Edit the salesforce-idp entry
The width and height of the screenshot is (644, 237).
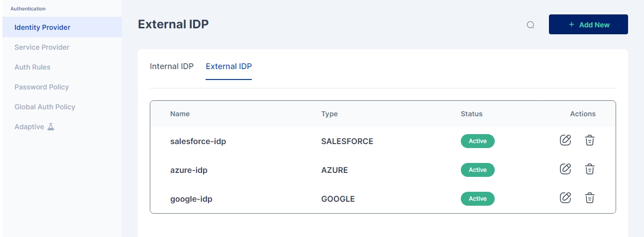click(565, 140)
